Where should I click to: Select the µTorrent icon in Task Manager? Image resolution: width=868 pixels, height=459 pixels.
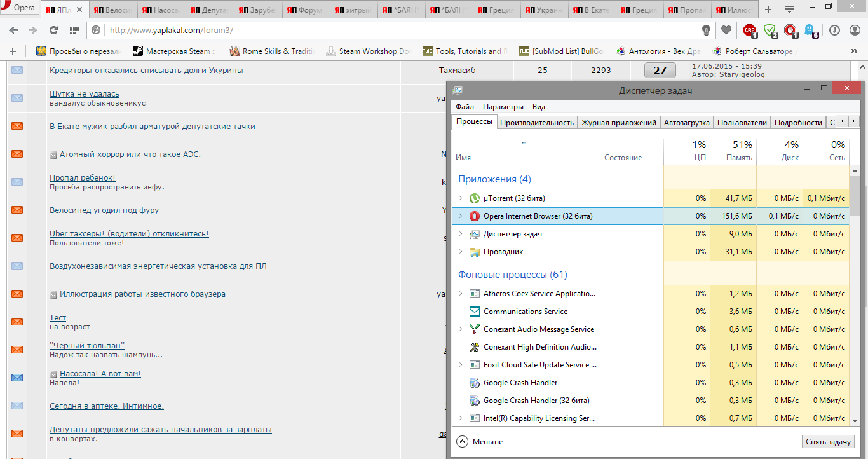pos(474,198)
